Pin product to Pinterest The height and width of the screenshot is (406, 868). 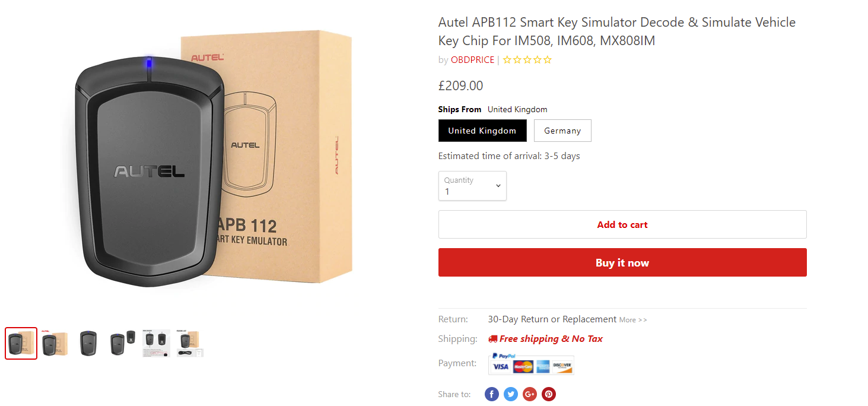pyautogui.click(x=548, y=394)
